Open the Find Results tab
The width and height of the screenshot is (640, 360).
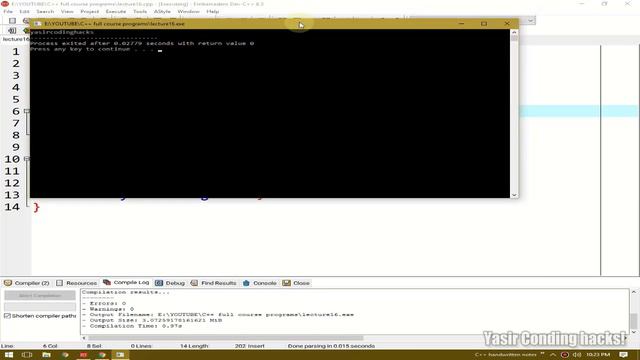[x=213, y=283]
